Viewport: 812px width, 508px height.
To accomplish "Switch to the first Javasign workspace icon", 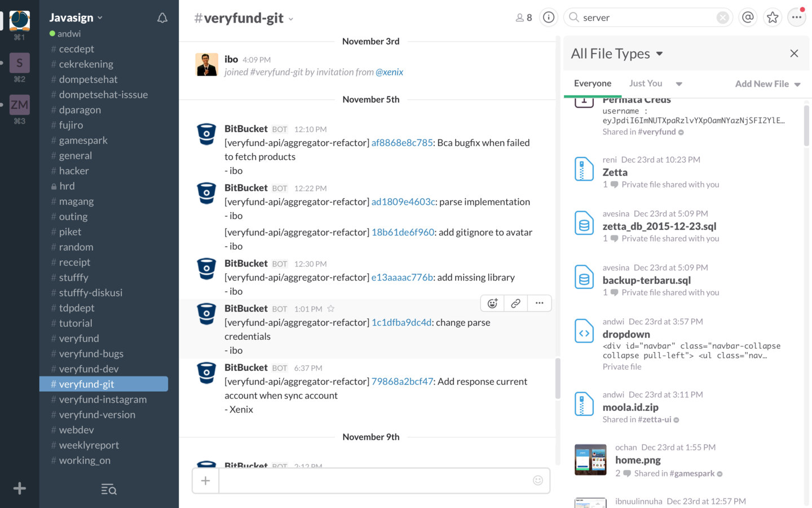I will coord(20,20).
